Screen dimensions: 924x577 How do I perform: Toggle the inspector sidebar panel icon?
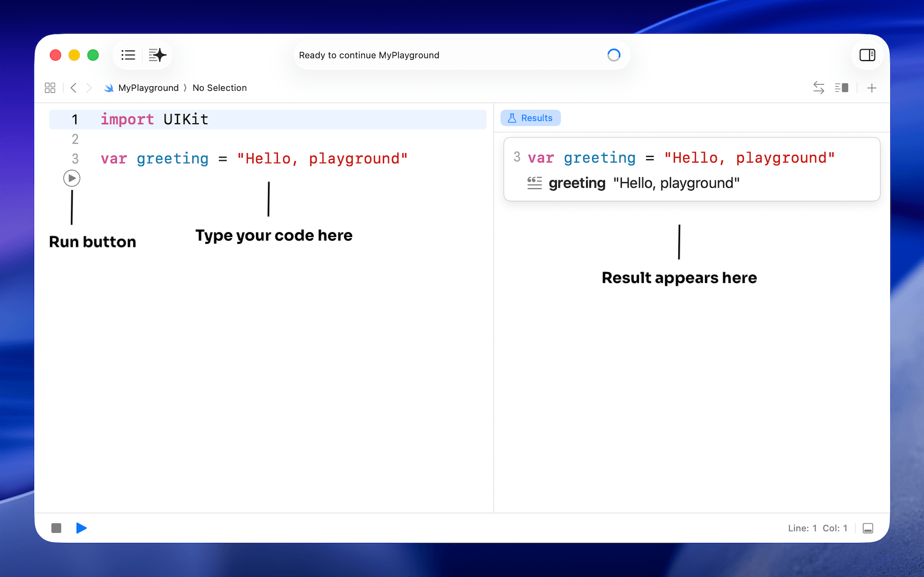pos(867,55)
